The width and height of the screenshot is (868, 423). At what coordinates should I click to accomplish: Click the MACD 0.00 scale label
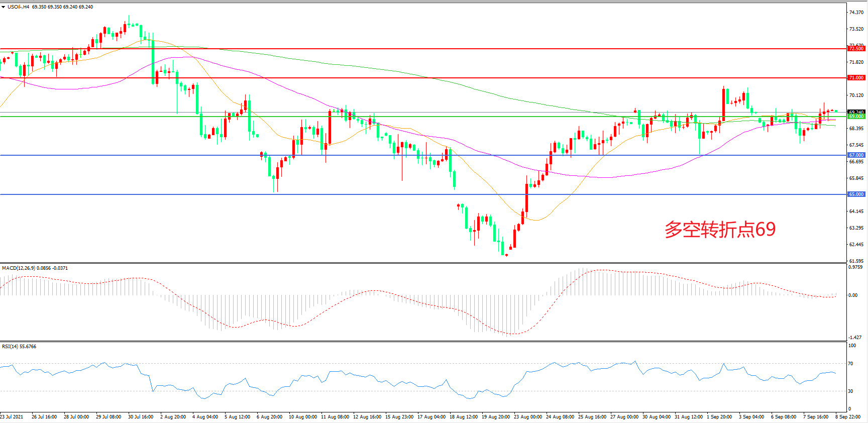pyautogui.click(x=853, y=295)
